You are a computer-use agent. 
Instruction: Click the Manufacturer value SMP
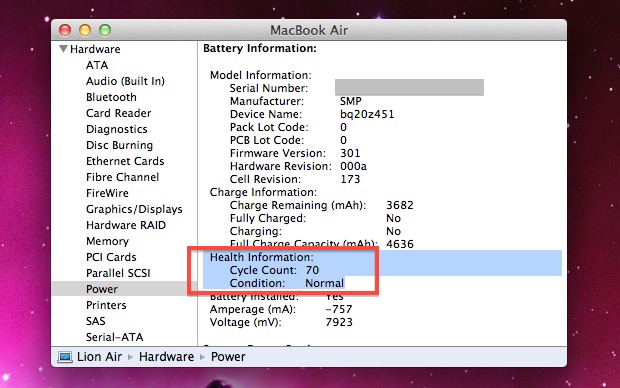[x=351, y=101]
